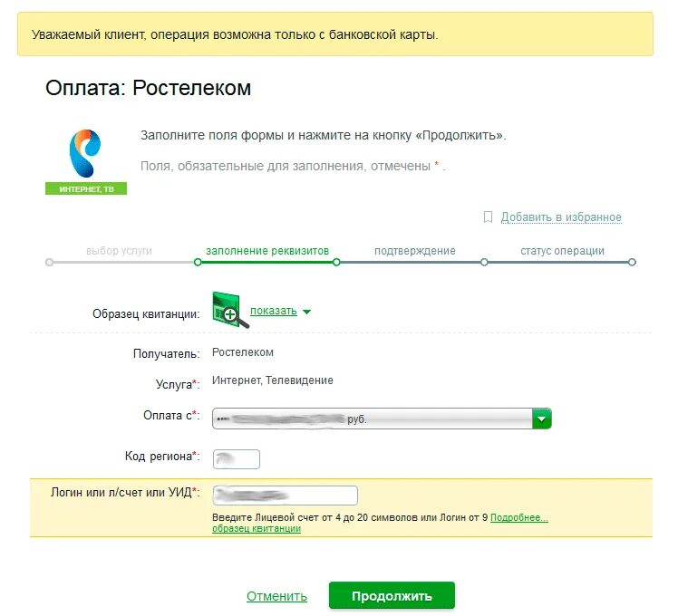
Task: Click the Код региона label
Action: pyautogui.click(x=162, y=456)
